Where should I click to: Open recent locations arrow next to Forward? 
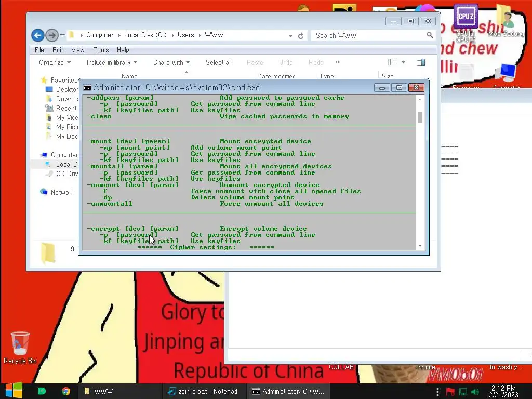click(x=62, y=35)
